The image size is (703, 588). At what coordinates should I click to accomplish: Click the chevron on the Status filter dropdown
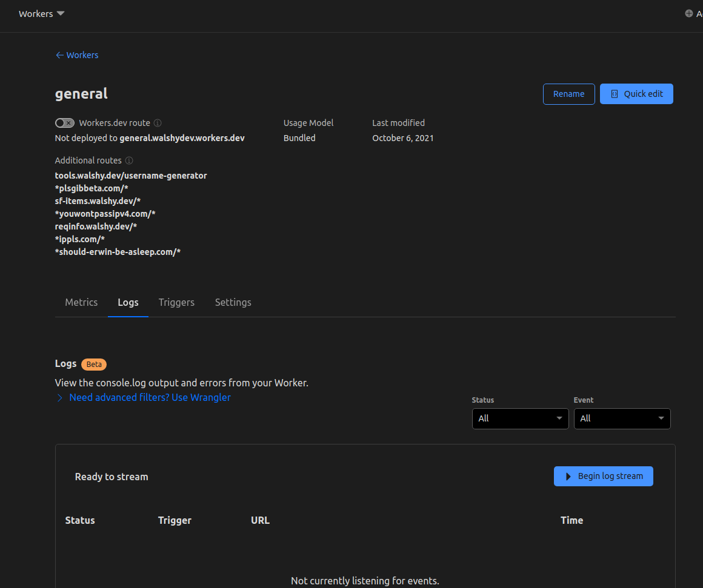click(x=559, y=418)
